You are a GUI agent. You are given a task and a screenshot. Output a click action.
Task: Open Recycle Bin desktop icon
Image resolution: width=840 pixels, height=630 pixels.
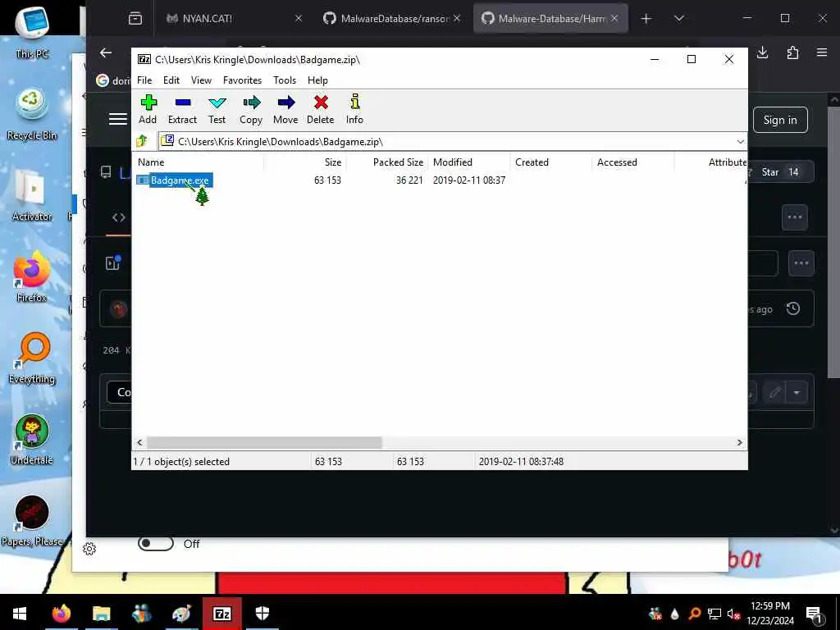tap(32, 114)
